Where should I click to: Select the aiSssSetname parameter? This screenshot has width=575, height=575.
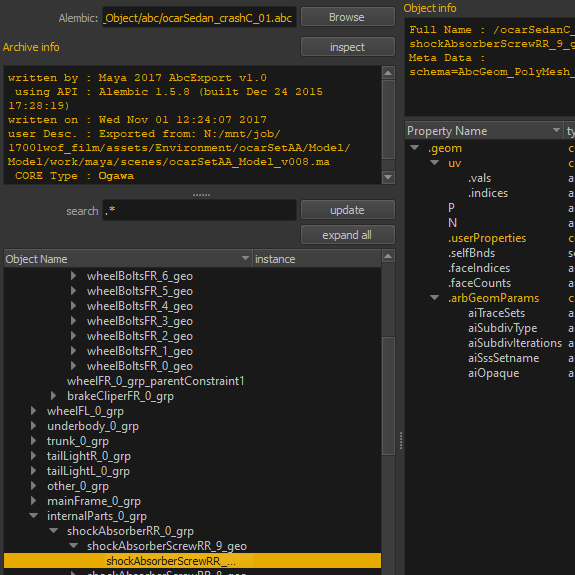[503, 358]
